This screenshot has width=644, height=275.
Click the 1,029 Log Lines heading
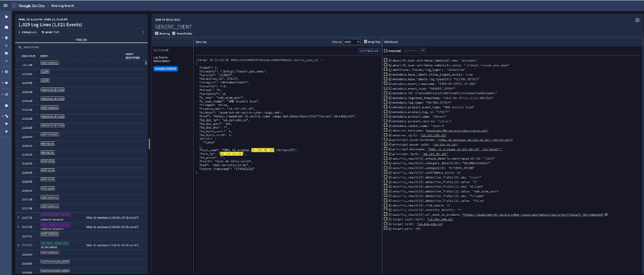(50, 25)
